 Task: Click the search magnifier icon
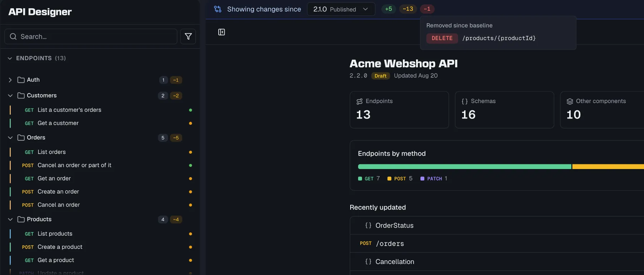13,37
